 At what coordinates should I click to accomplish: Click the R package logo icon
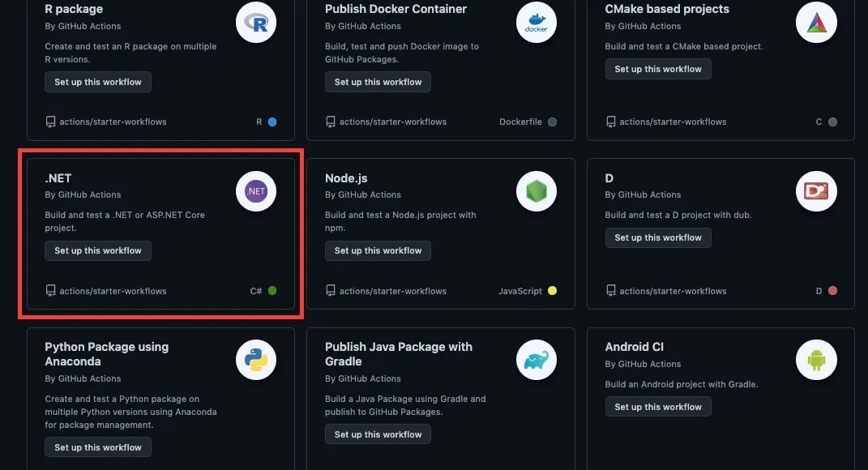click(x=256, y=23)
